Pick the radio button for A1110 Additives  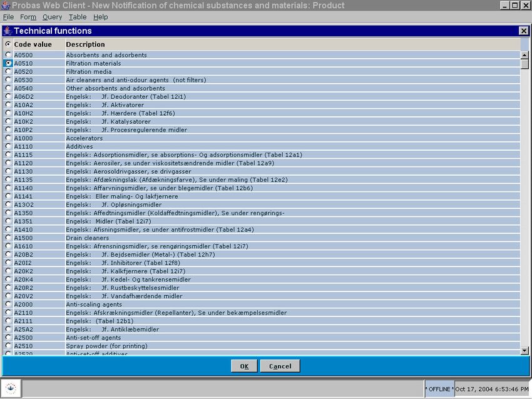tap(8, 146)
